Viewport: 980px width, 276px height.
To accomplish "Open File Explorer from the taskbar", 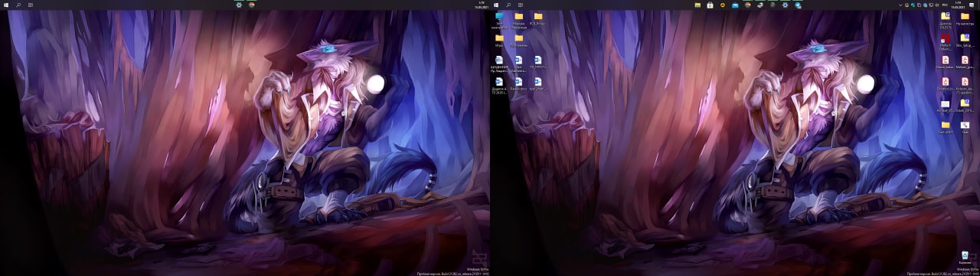I will point(697,5).
